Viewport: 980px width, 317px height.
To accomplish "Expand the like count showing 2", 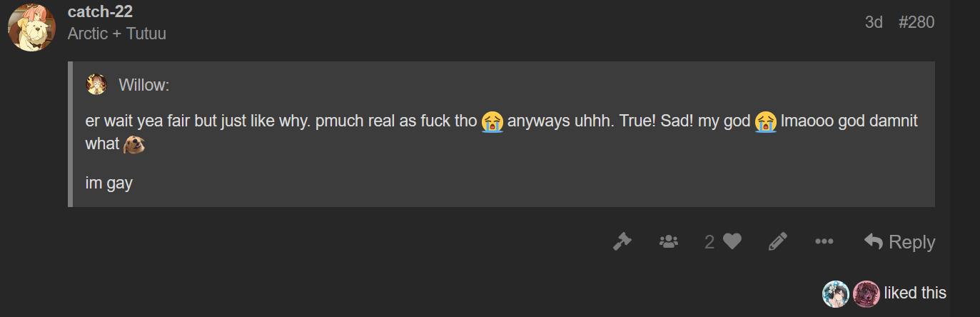I will tap(709, 242).
